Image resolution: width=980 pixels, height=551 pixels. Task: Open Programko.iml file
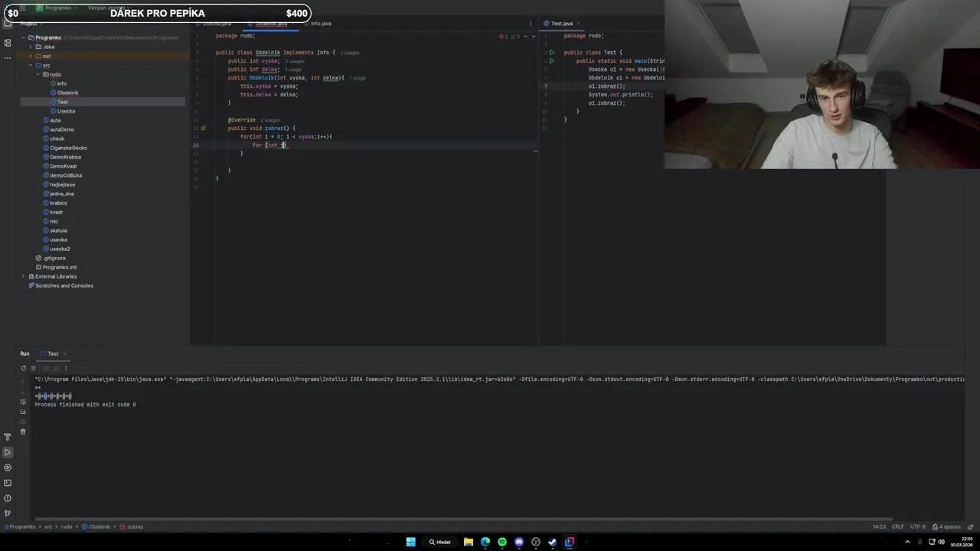click(59, 267)
